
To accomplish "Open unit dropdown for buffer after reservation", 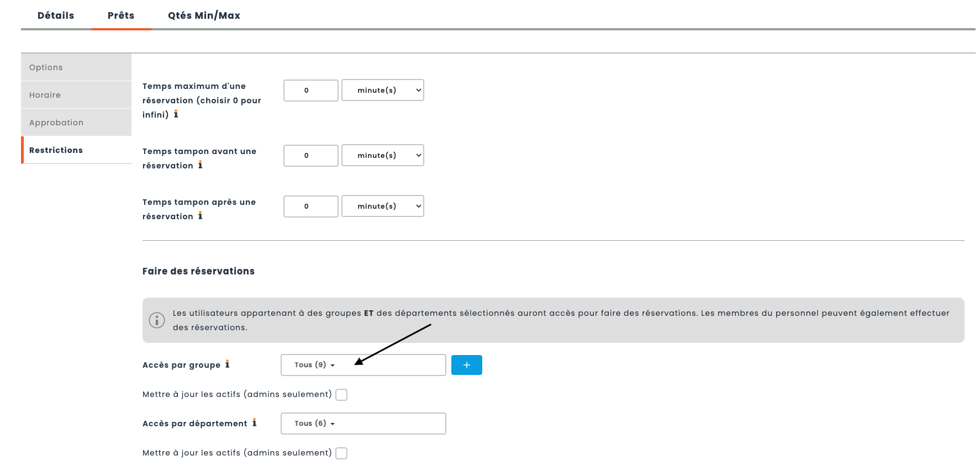I will point(382,206).
